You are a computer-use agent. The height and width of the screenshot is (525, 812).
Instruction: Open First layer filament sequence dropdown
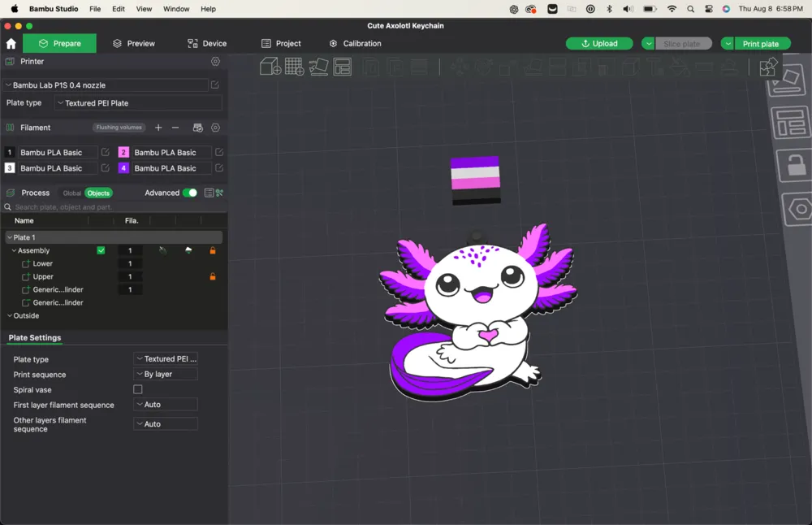[x=166, y=404]
